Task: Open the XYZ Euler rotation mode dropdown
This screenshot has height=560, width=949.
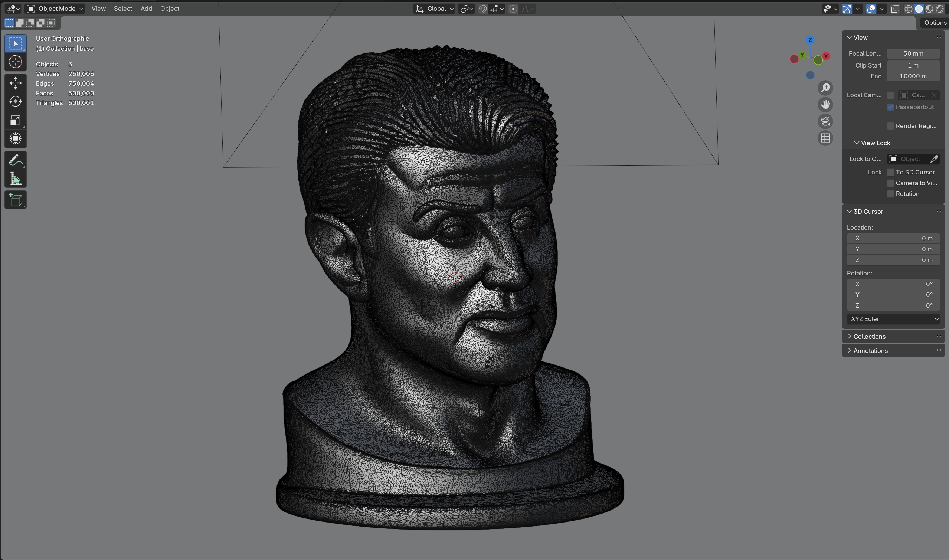Action: (x=893, y=319)
